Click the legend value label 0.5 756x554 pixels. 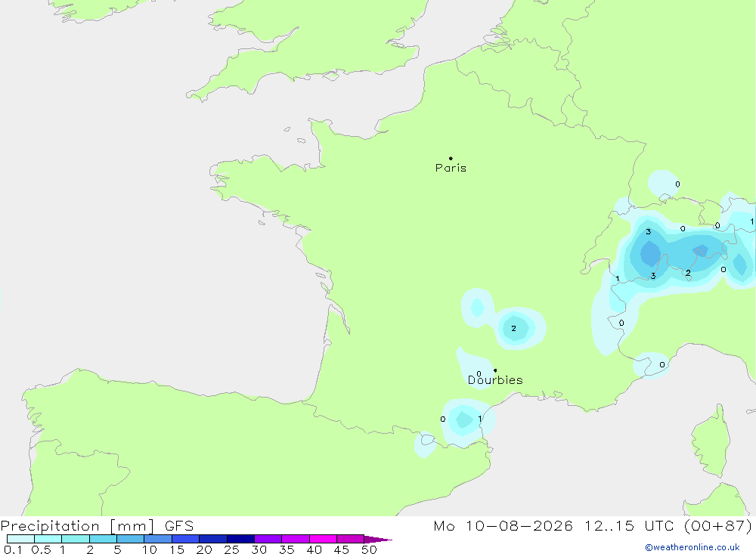coord(41,549)
